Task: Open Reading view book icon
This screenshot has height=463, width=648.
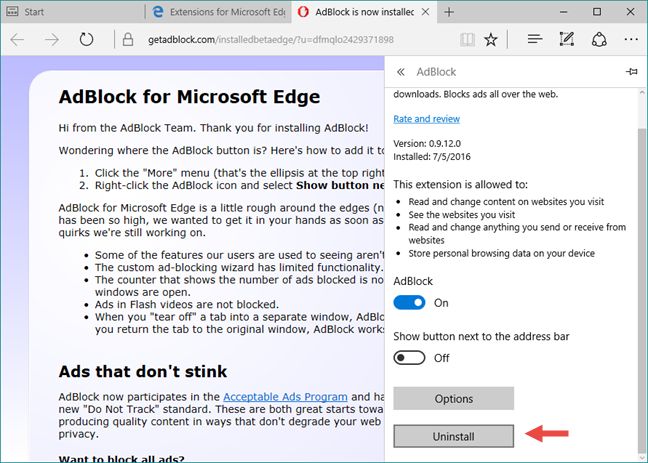Action: [x=467, y=40]
